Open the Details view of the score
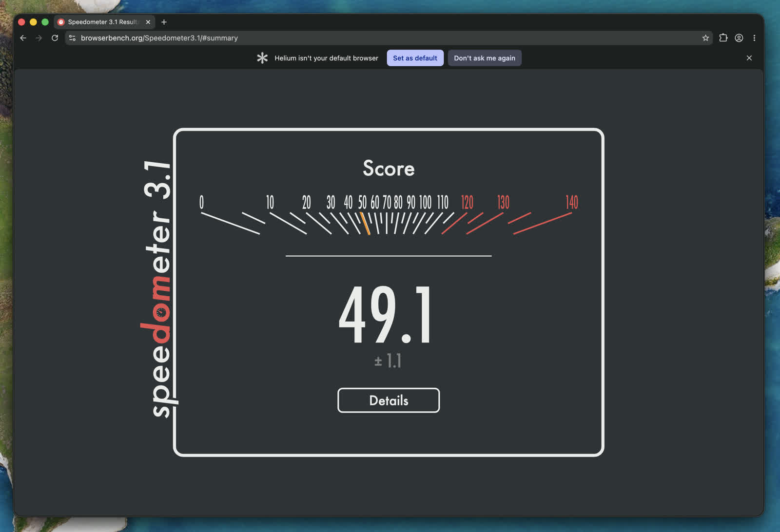 pyautogui.click(x=389, y=400)
